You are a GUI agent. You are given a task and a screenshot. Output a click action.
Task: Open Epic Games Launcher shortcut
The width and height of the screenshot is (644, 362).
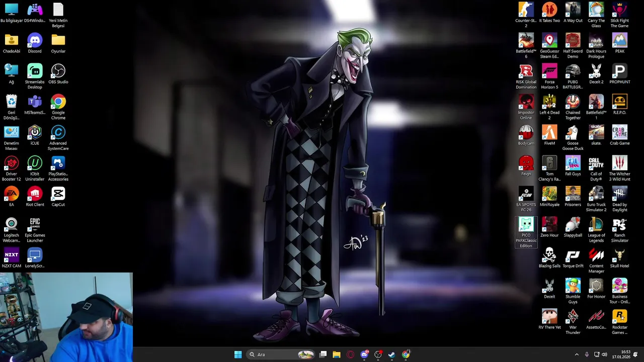pyautogui.click(x=35, y=230)
